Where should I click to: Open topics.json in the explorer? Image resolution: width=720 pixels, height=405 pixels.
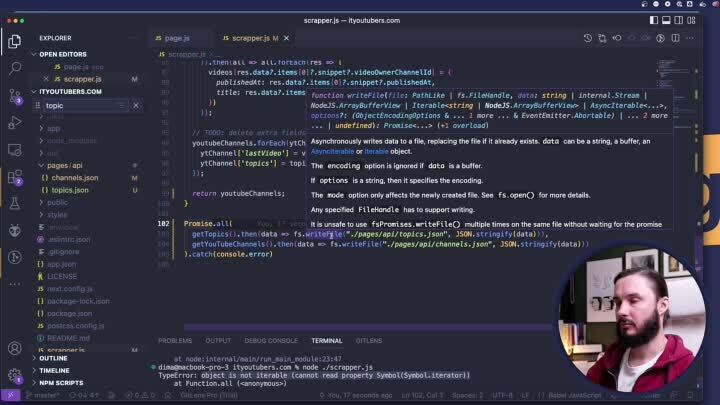(70, 190)
